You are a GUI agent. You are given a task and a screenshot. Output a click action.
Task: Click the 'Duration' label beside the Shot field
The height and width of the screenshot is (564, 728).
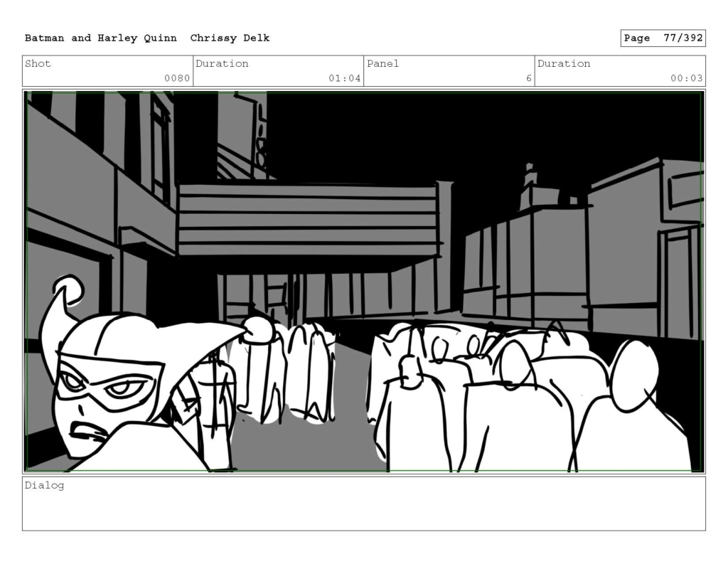pyautogui.click(x=222, y=63)
